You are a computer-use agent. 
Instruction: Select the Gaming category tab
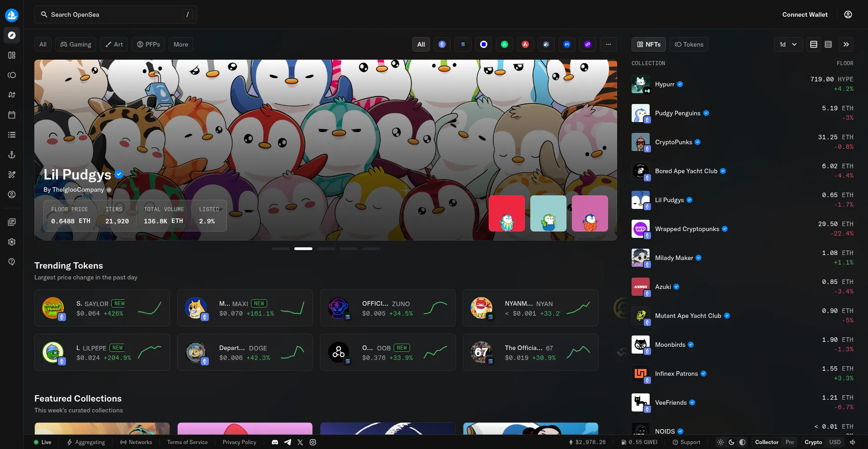click(76, 44)
